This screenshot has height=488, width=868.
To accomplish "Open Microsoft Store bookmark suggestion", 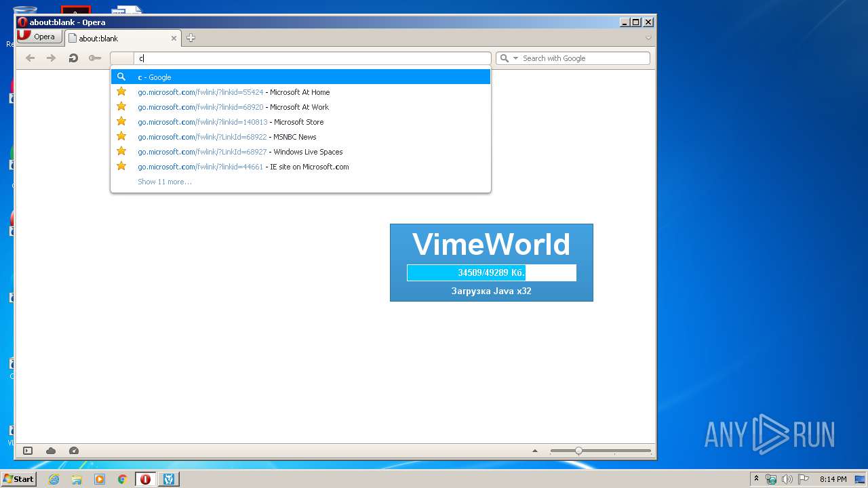I will 300,122.
